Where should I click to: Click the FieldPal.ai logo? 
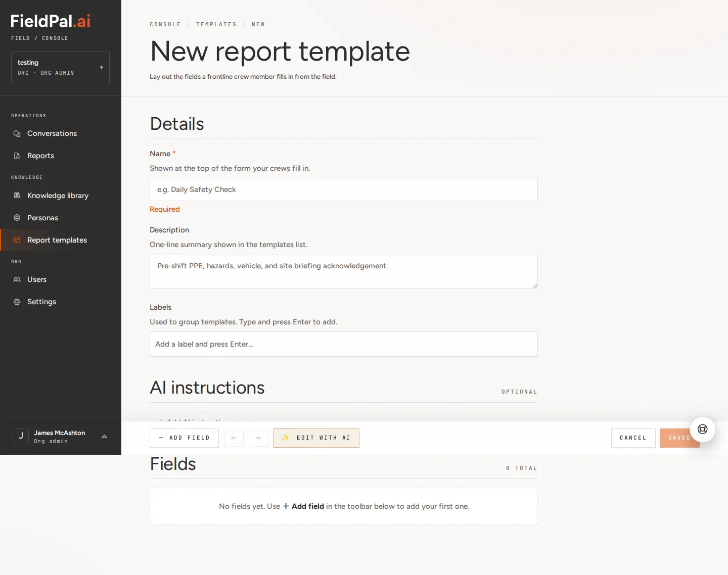[51, 21]
